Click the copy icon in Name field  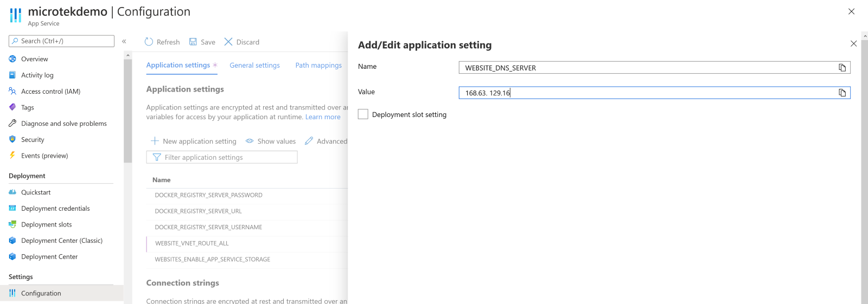pyautogui.click(x=842, y=68)
